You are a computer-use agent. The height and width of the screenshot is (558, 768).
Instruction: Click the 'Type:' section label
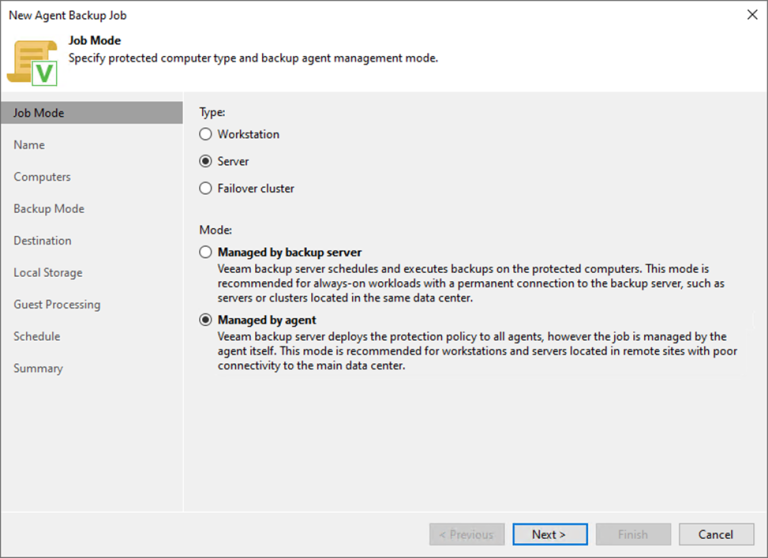tap(212, 112)
